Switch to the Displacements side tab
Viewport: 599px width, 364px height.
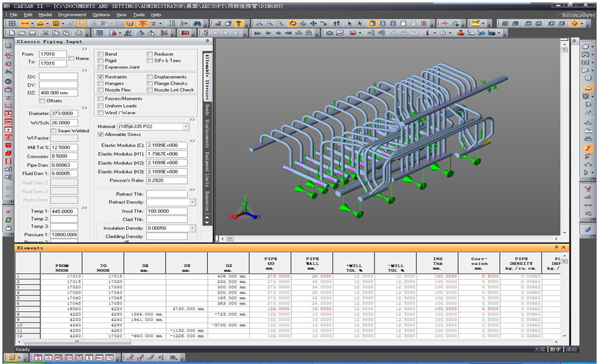click(x=207, y=132)
